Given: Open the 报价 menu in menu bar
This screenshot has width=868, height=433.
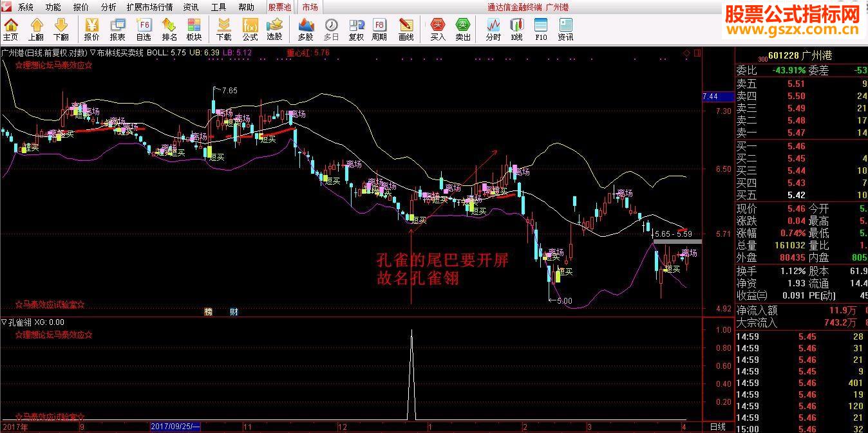Looking at the screenshot, I should tap(81, 7).
